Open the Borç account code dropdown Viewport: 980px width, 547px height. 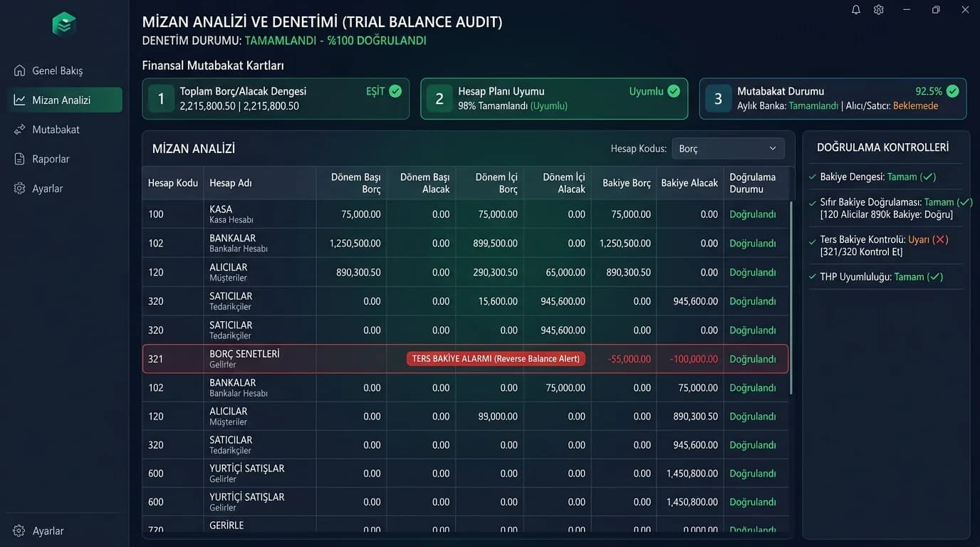pos(728,148)
